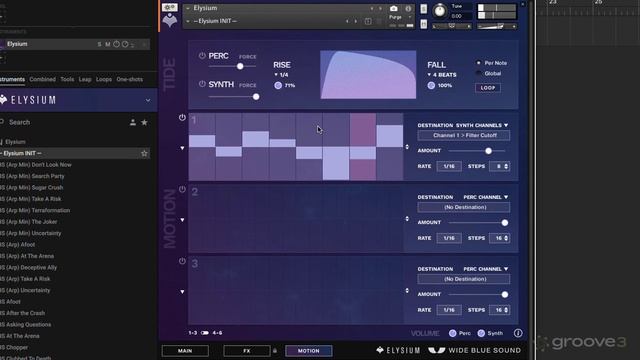Click the MOTION page button

(309, 351)
